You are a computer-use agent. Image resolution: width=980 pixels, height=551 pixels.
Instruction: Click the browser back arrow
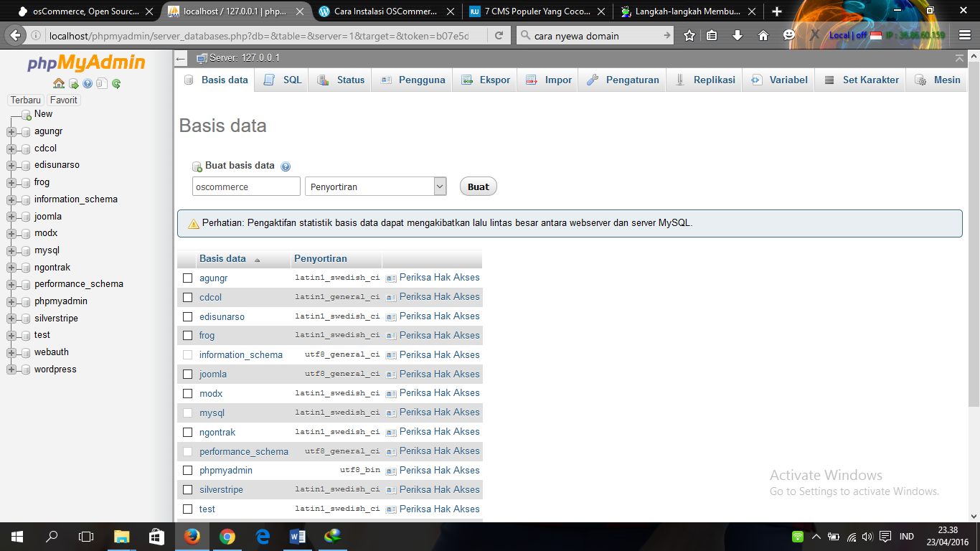click(15, 35)
